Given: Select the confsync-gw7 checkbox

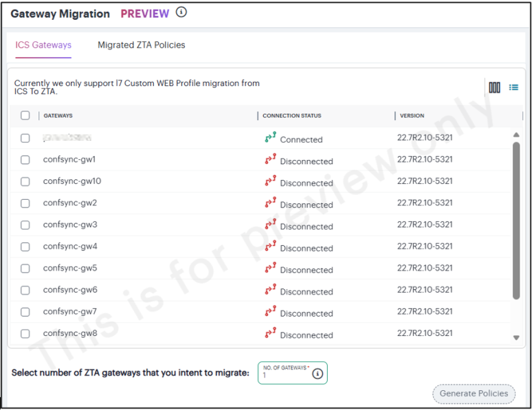Looking at the screenshot, I should [x=25, y=312].
